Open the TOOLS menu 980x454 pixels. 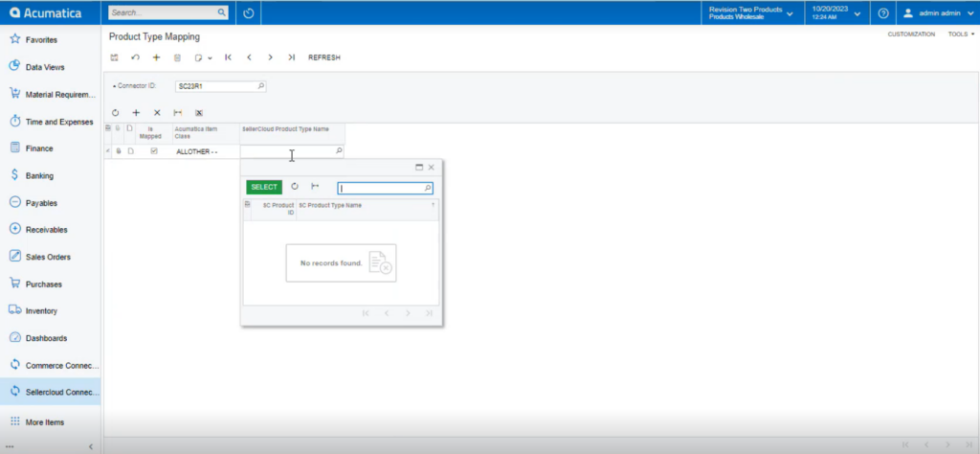961,34
